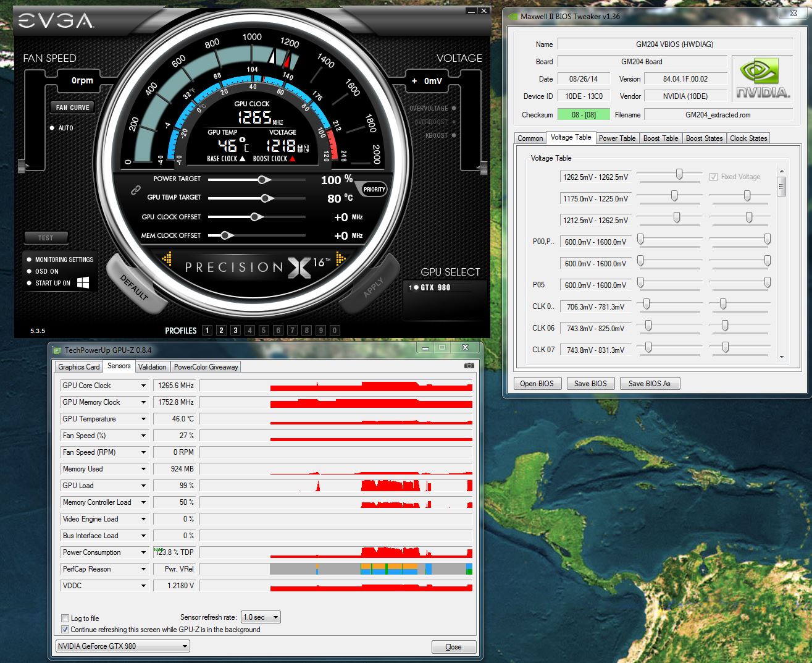The height and width of the screenshot is (663, 812).
Task: Open Power Consumption sensor dropdown
Action: point(143,552)
